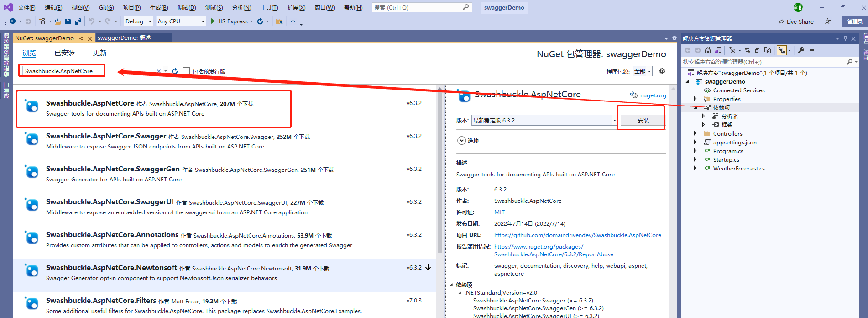
Task: Switch to the 已安装 installed tab
Action: (65, 53)
